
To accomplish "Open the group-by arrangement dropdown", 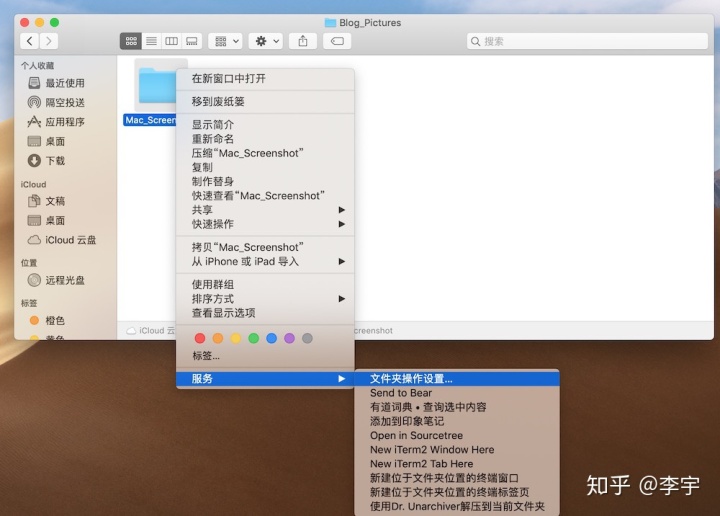I will (x=225, y=41).
